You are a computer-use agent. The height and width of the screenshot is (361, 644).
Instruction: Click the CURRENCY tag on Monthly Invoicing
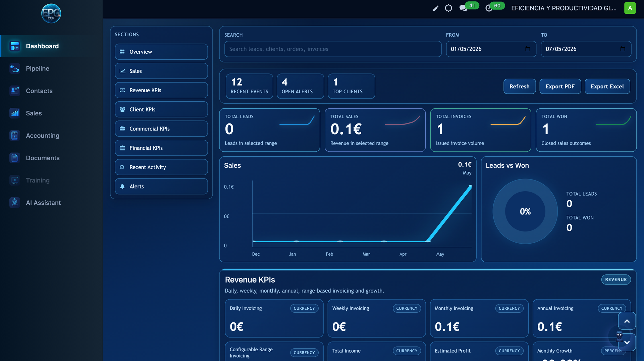click(x=509, y=308)
